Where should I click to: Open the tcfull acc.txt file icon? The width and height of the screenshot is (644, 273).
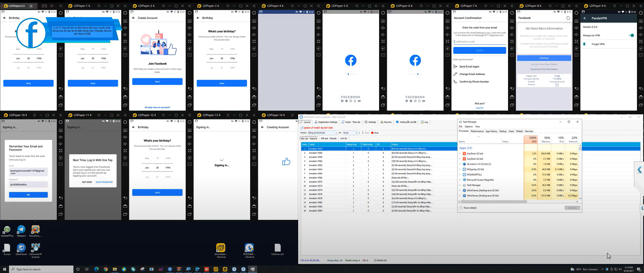tap(277, 249)
